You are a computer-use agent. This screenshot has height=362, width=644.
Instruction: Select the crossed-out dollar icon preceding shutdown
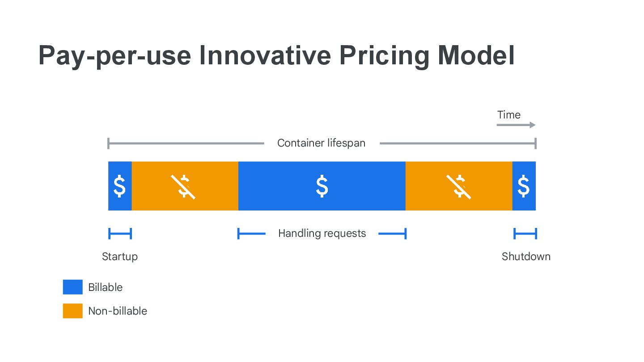[459, 186]
